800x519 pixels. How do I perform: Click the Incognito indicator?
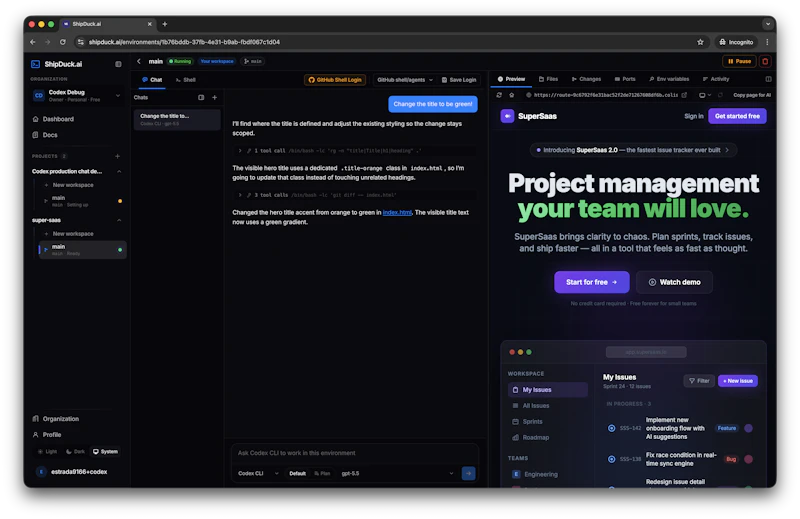736,42
